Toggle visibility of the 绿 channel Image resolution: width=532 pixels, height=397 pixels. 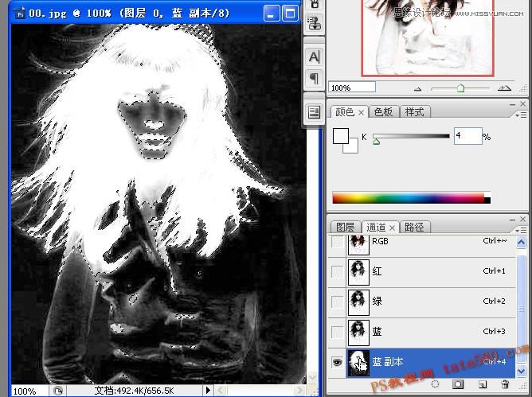pyautogui.click(x=337, y=302)
